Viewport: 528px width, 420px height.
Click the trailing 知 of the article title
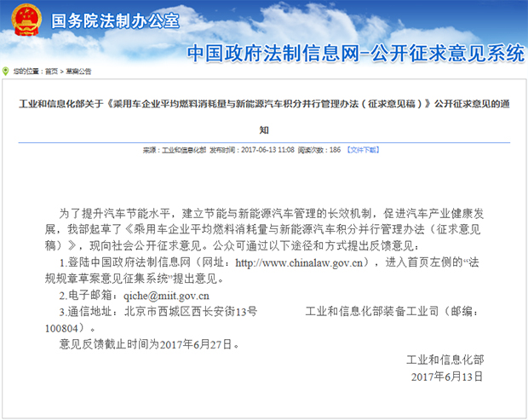(x=263, y=130)
